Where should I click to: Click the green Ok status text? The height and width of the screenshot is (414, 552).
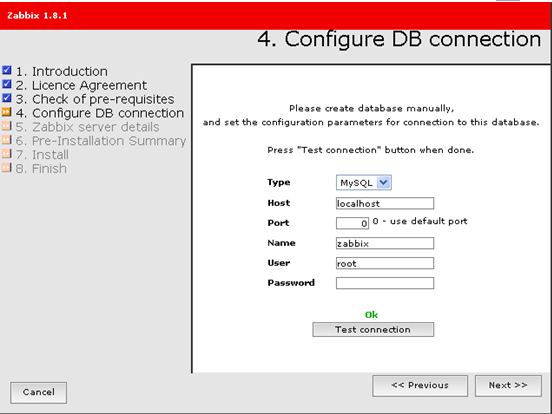pos(371,315)
